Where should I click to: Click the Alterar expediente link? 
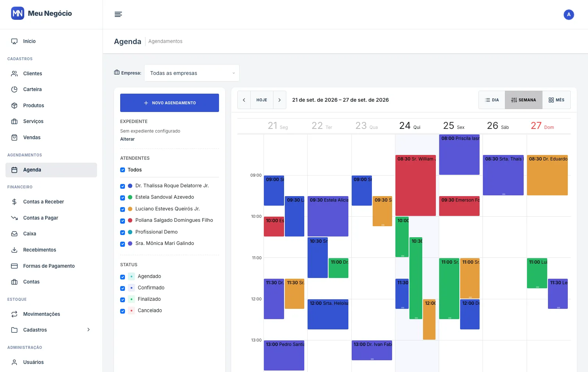[x=127, y=139]
